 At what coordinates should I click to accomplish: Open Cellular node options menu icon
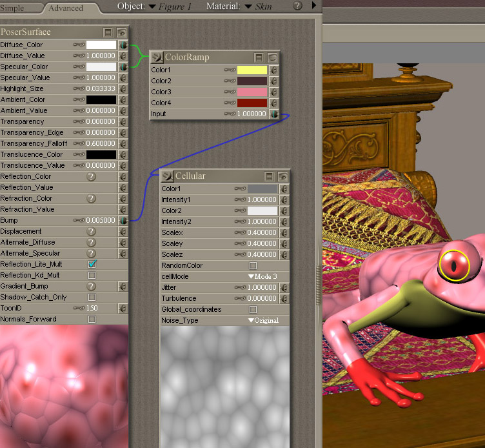[270, 176]
